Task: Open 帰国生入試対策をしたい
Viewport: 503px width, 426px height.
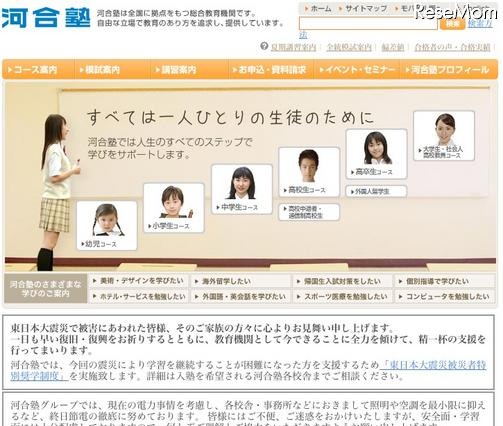Action: coord(342,281)
